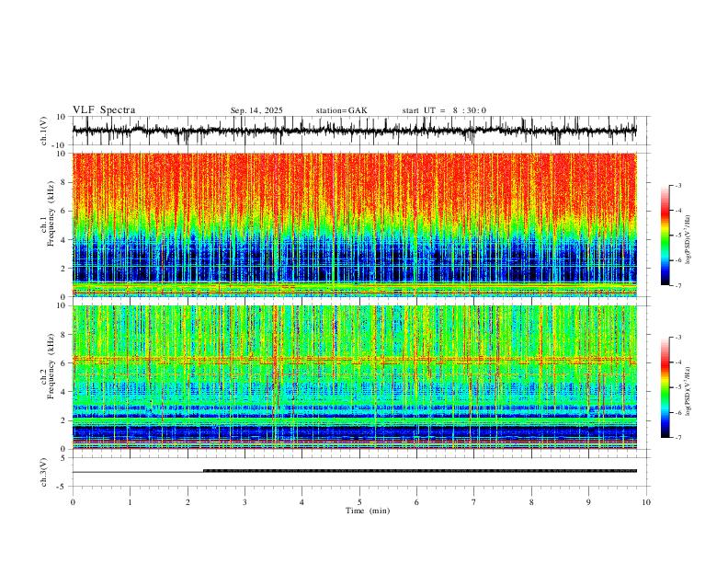Click the "7" minute tick on Time axis
The height and width of the screenshot is (563, 728).
coord(474,502)
